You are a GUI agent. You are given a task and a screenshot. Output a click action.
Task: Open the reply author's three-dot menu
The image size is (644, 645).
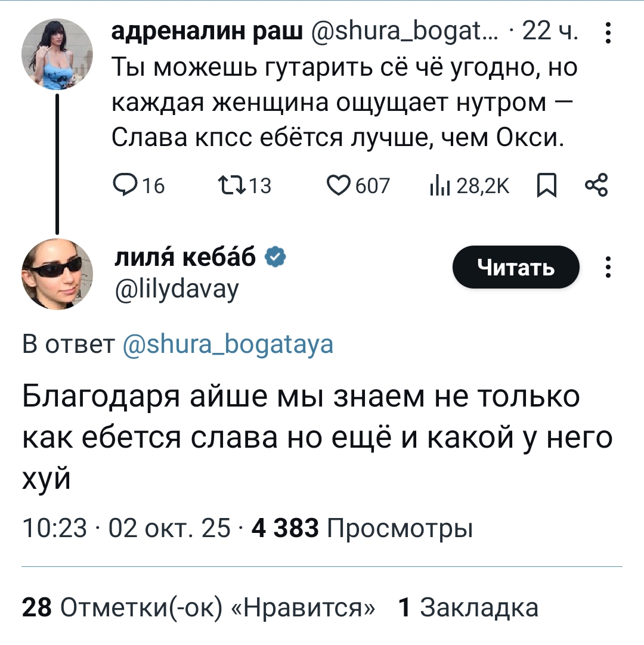(607, 267)
